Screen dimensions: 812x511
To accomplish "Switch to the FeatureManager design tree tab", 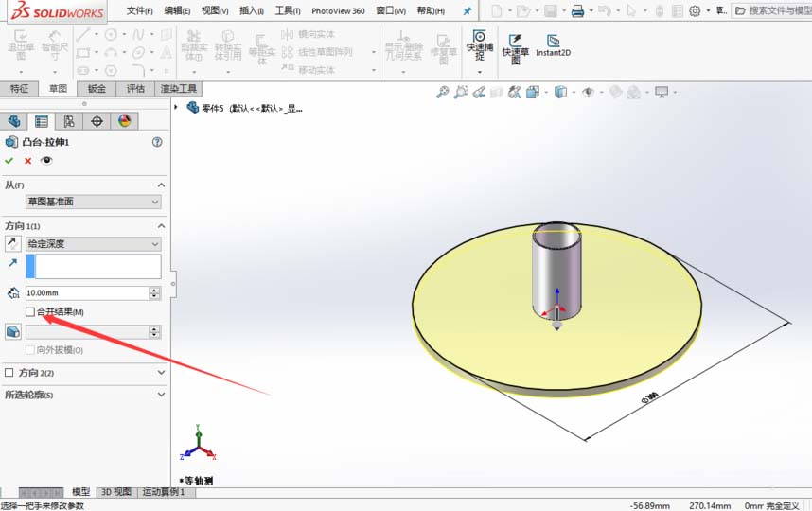I will (x=14, y=121).
